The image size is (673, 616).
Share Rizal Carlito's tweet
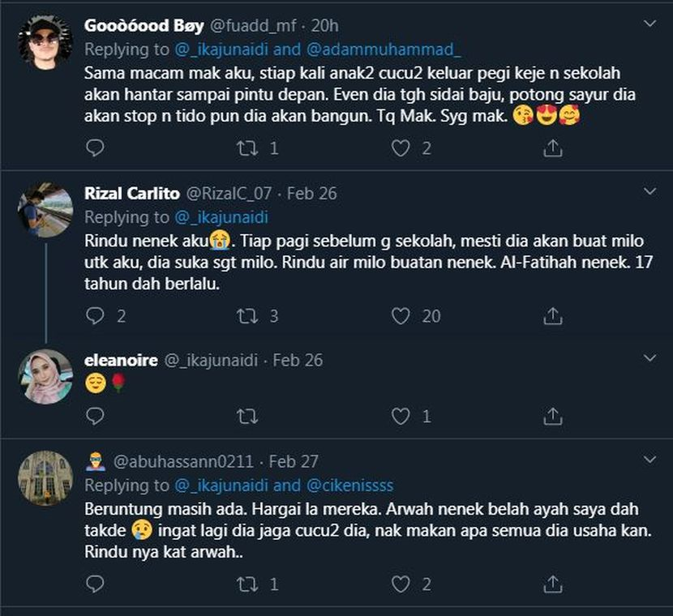pos(552,316)
